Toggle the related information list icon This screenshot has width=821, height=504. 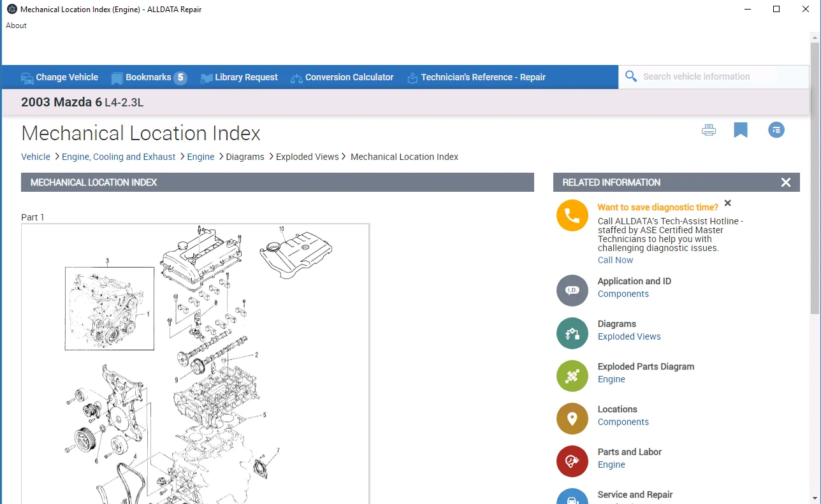[x=776, y=130]
